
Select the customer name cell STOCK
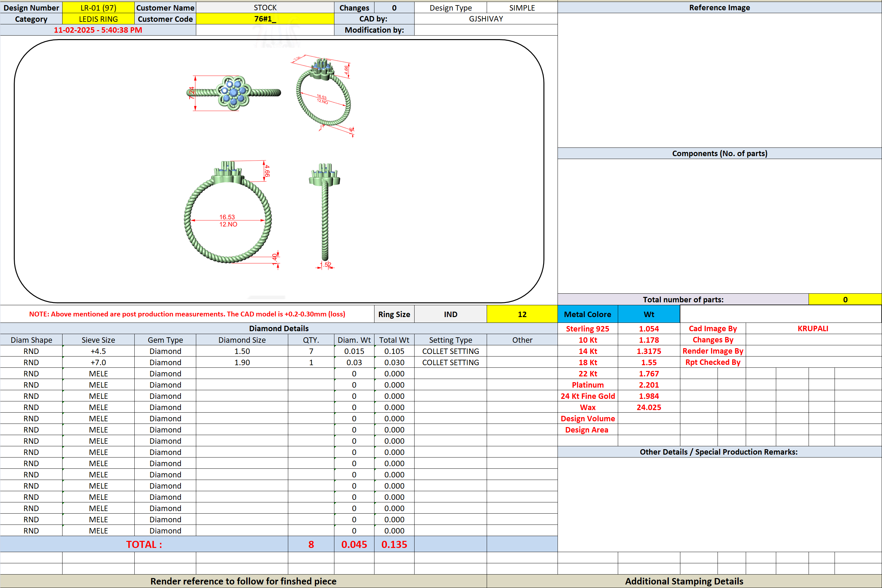point(265,7)
